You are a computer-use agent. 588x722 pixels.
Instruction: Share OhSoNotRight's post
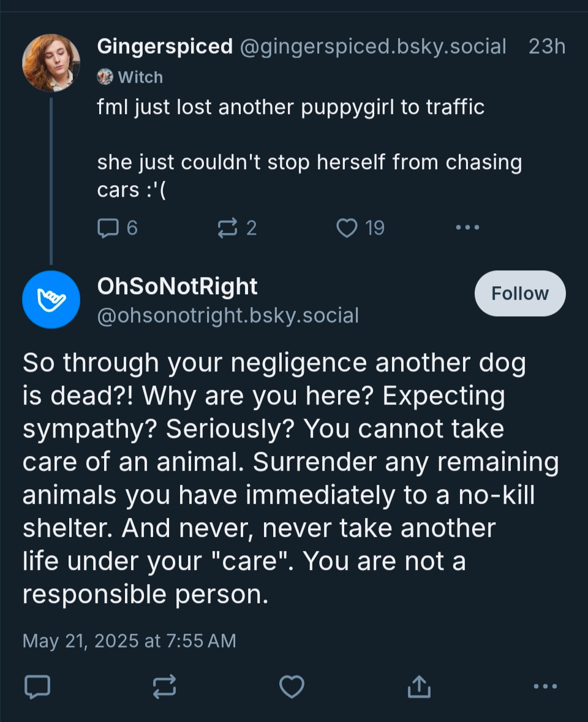pos(419,686)
